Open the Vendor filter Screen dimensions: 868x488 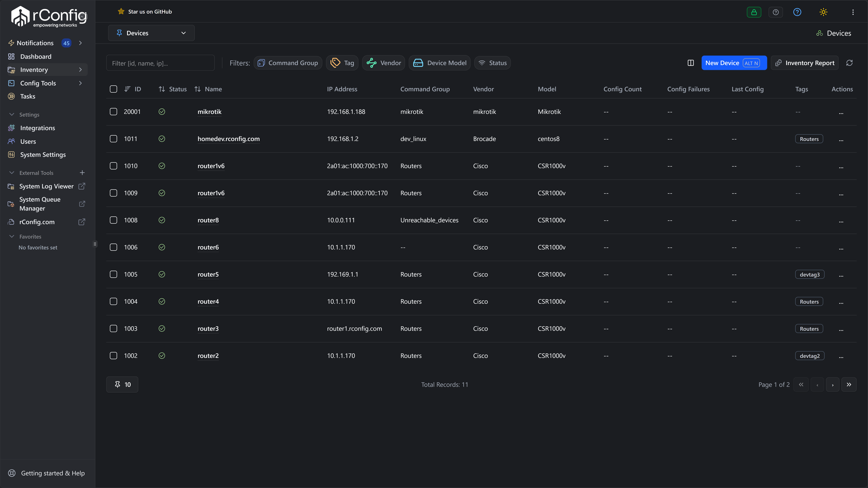383,63
